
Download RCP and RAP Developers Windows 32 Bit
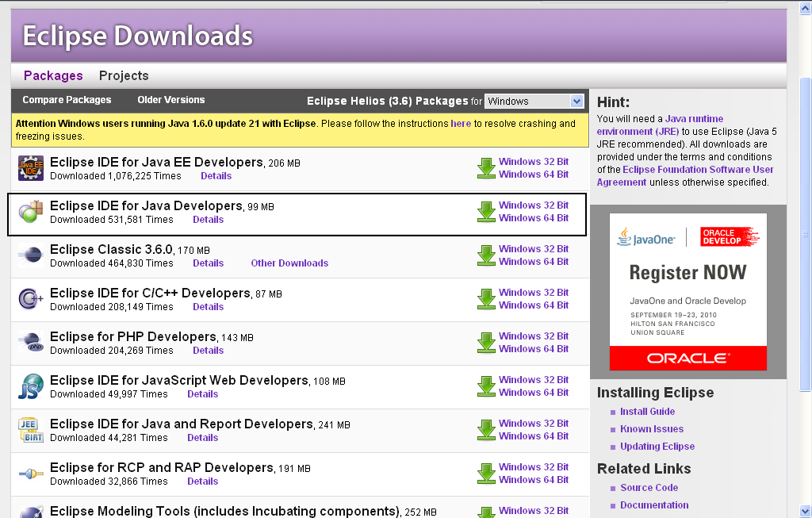pyautogui.click(x=534, y=466)
